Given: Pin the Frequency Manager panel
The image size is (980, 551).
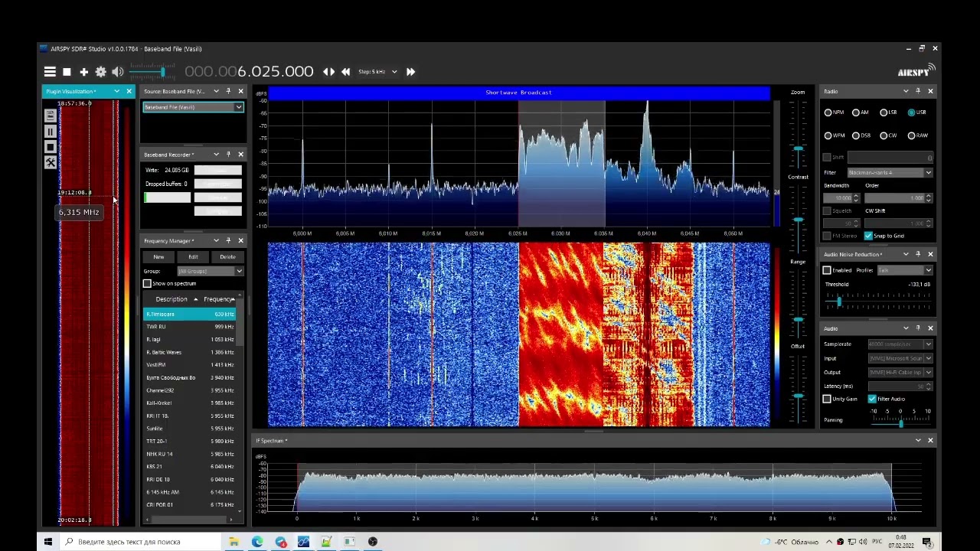Looking at the screenshot, I should 228,241.
